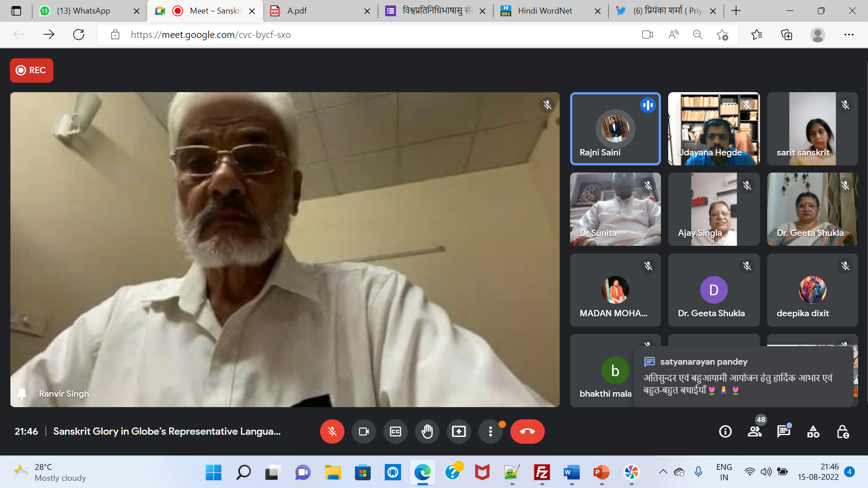Open the Activities panel icon
The height and width of the screenshot is (488, 868).
pyautogui.click(x=813, y=432)
